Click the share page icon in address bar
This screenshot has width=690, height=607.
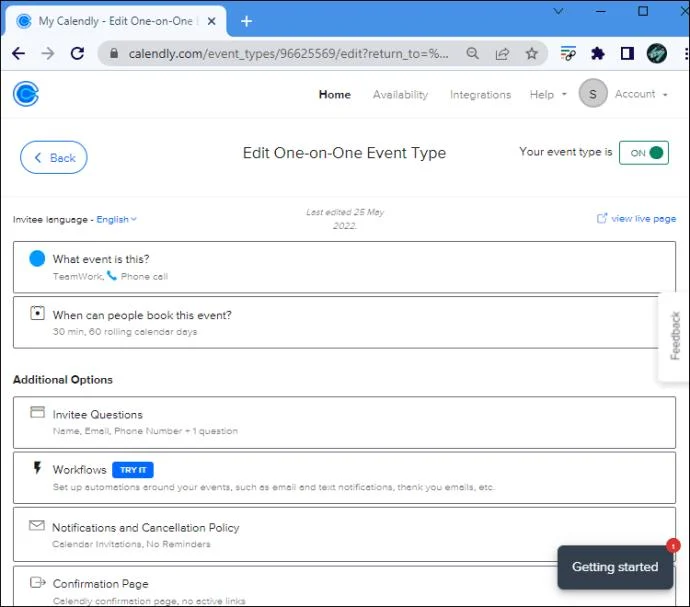tap(502, 54)
